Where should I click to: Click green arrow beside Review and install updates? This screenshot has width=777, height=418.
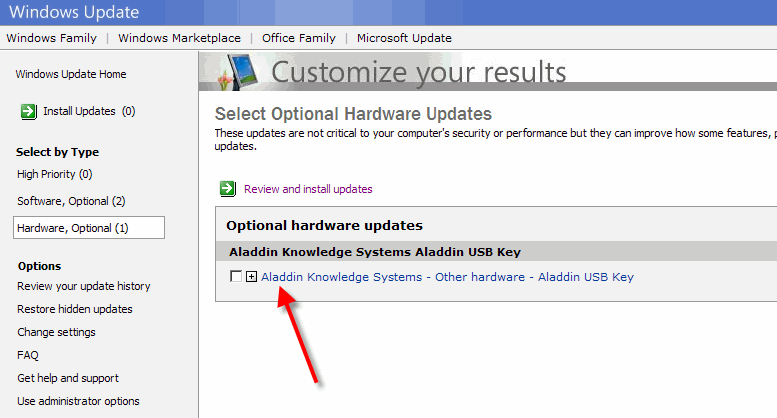click(228, 189)
